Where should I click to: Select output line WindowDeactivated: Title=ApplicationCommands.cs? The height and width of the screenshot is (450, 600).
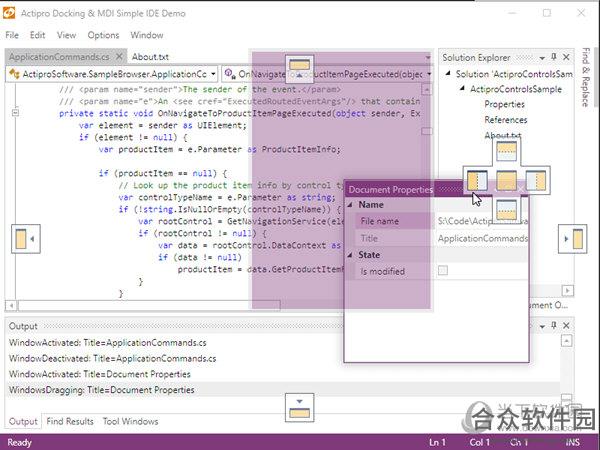(x=112, y=359)
